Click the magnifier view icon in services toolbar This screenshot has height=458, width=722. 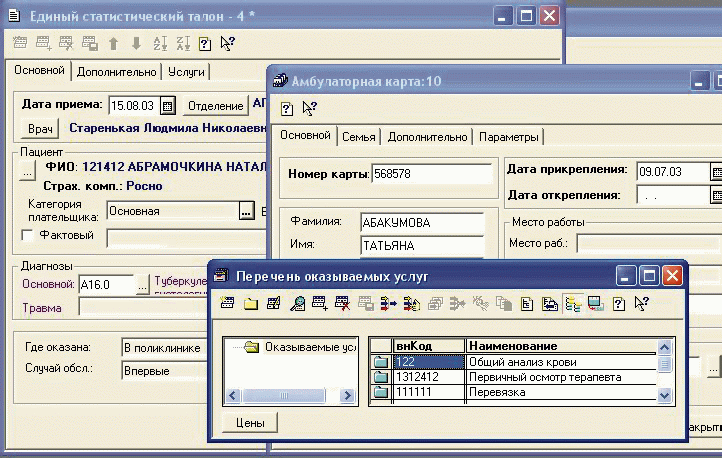pyautogui.click(x=297, y=303)
